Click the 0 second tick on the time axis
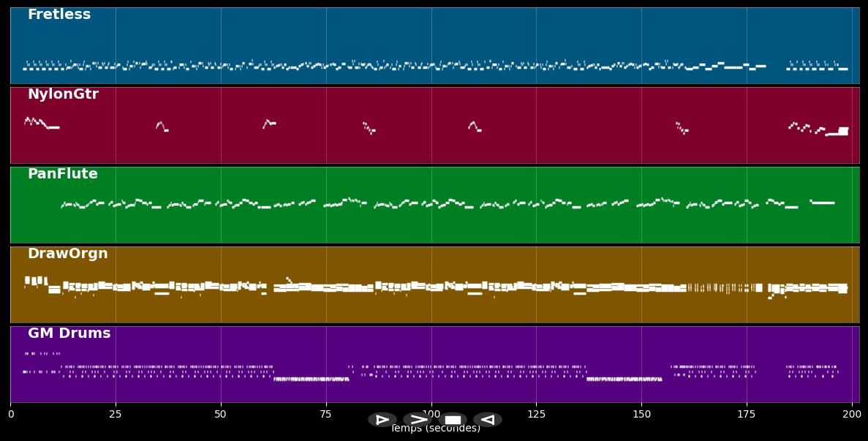868x441 pixels. (10, 414)
